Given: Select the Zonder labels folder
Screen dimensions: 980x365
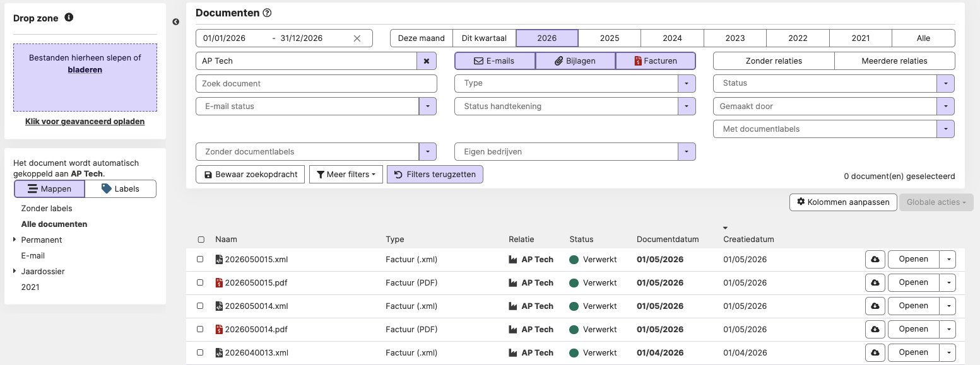Looking at the screenshot, I should coord(47,209).
